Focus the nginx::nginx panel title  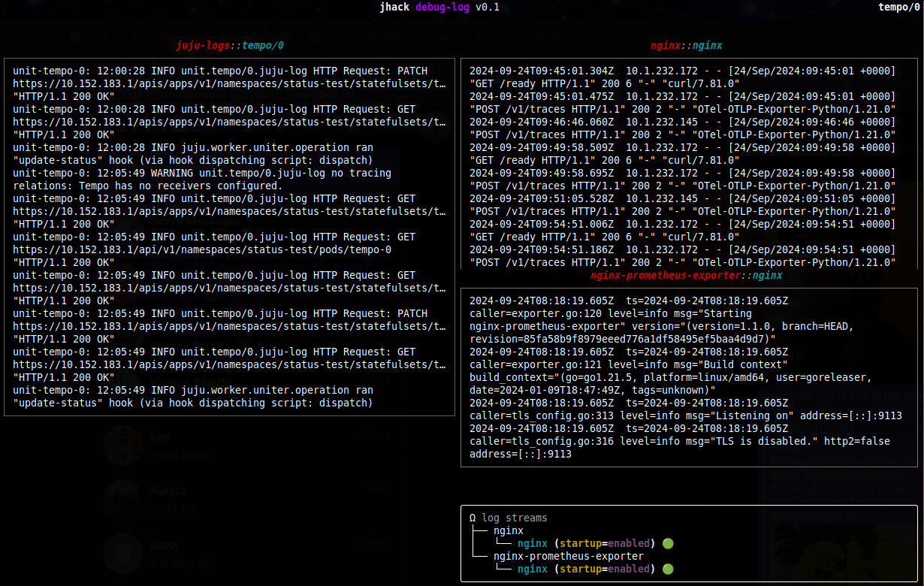[x=687, y=45]
